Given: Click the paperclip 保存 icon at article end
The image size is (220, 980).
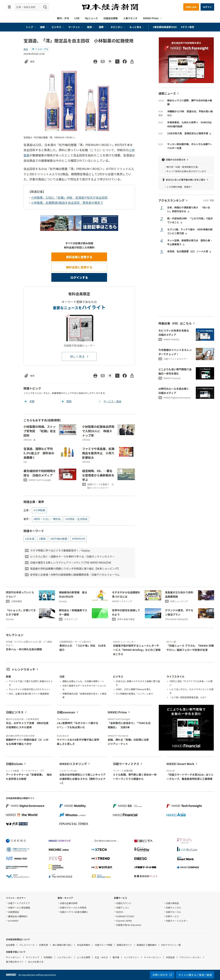Looking at the screenshot, I should pos(26,375).
